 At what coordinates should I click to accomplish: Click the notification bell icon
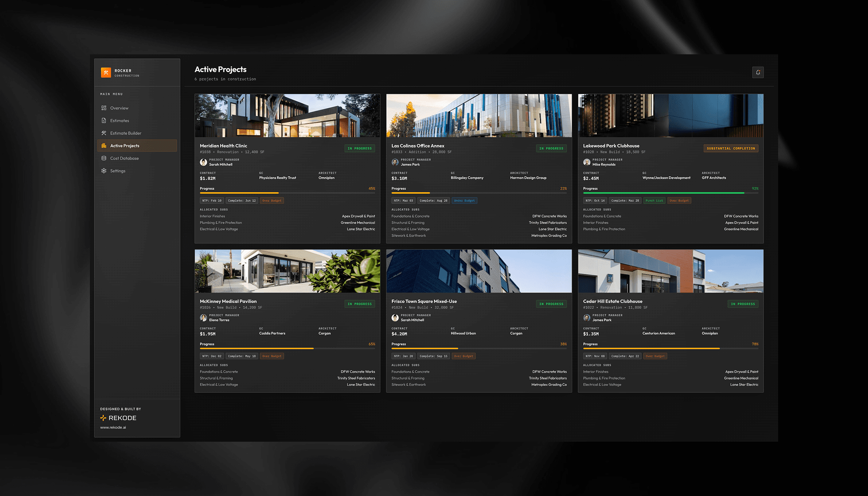[x=758, y=73]
